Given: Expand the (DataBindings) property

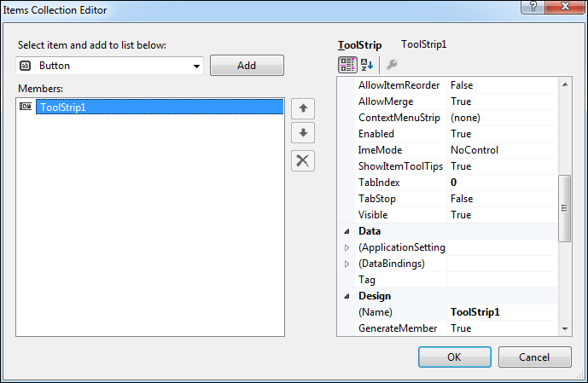Looking at the screenshot, I should click(x=347, y=264).
